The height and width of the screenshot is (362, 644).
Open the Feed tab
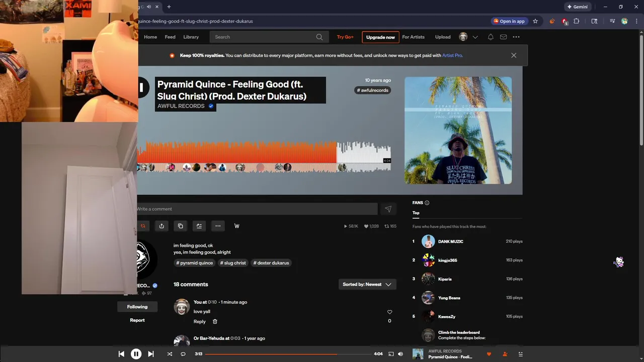(x=170, y=37)
